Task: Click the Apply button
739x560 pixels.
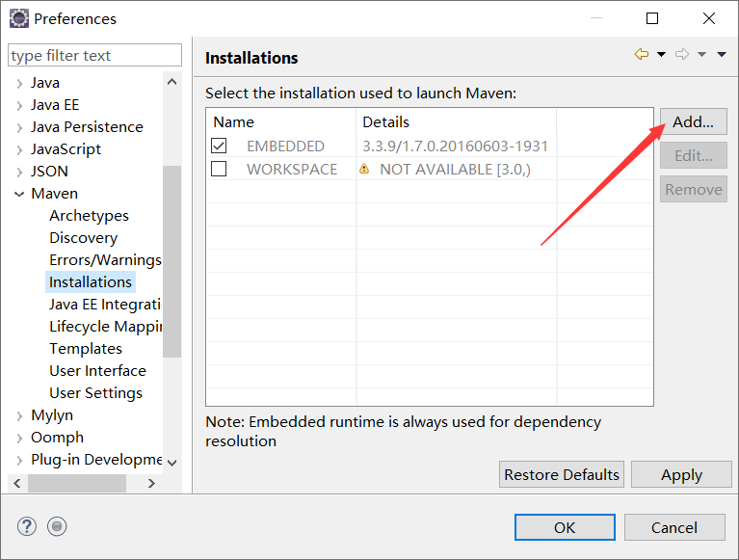Action: coord(681,474)
